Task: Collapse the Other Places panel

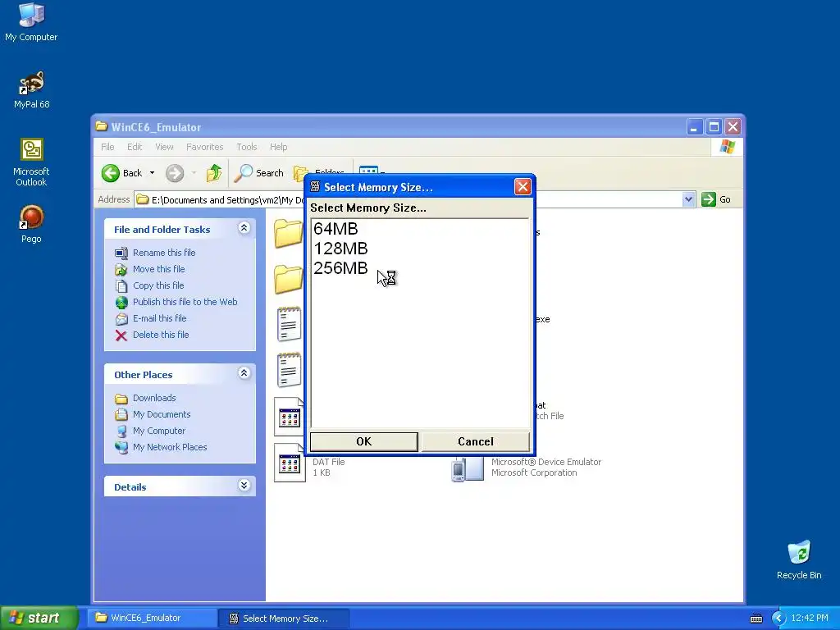Action: (244, 373)
